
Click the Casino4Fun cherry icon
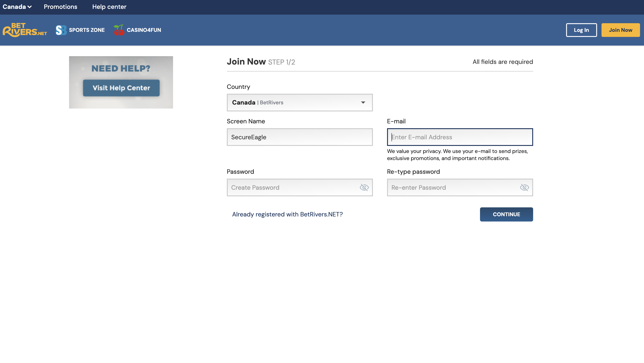click(119, 30)
